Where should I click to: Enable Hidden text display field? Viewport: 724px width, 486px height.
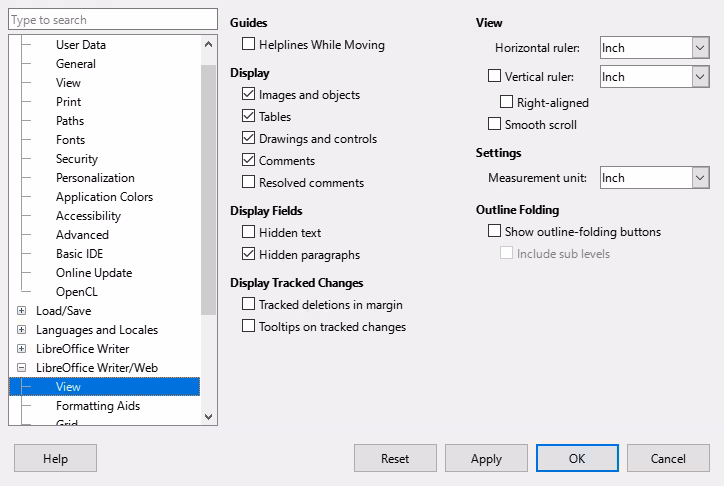tap(248, 232)
